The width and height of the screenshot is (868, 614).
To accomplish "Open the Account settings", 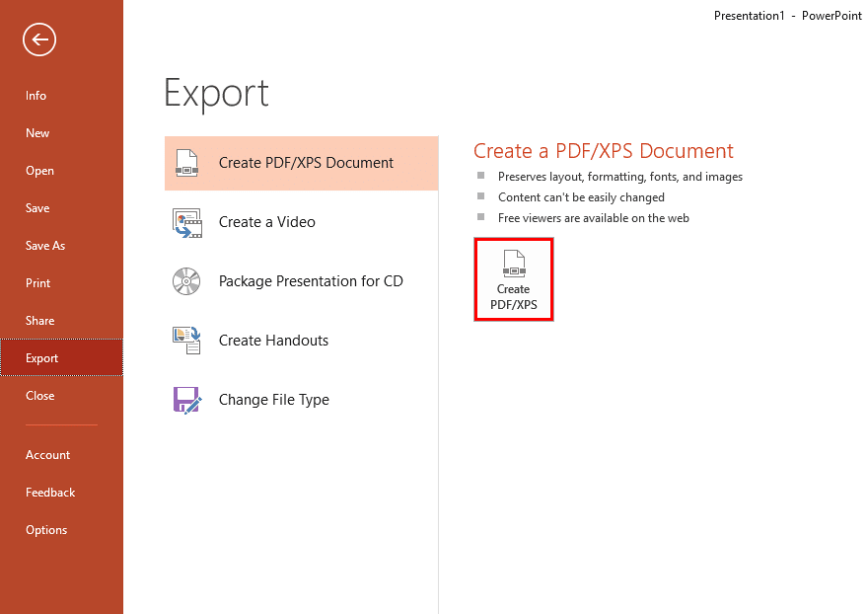I will coord(47,454).
